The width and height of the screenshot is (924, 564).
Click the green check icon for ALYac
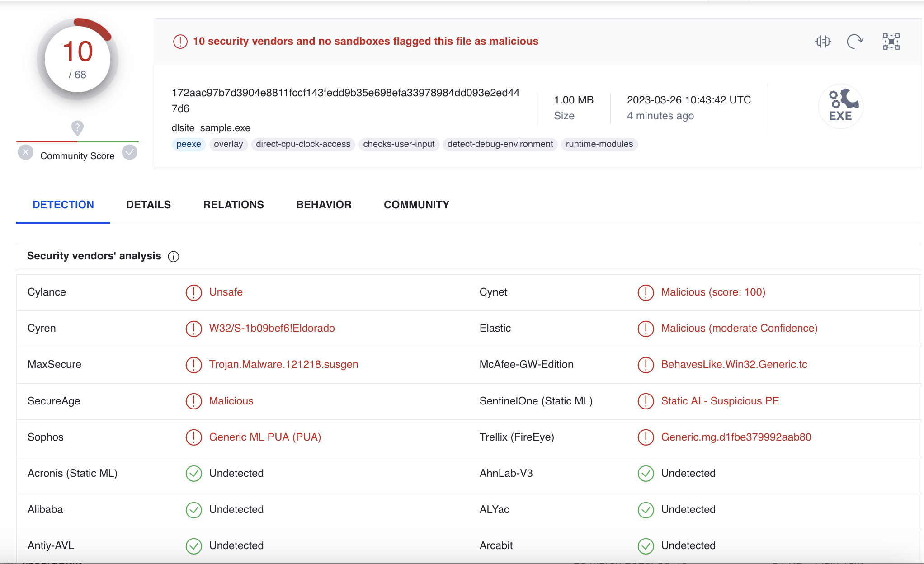point(646,510)
